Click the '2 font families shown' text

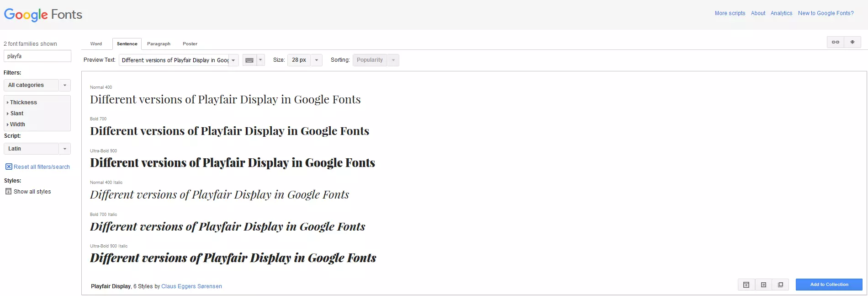pyautogui.click(x=30, y=44)
